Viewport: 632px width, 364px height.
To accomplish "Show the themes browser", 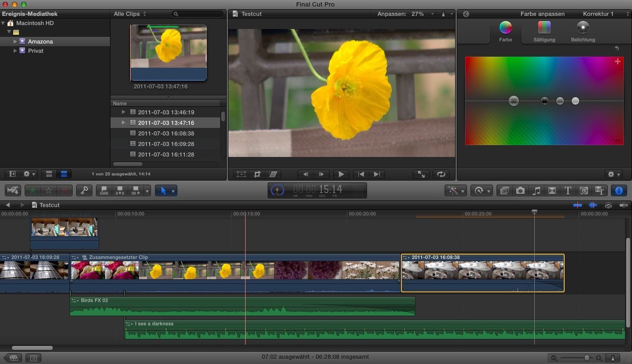I will coord(599,190).
